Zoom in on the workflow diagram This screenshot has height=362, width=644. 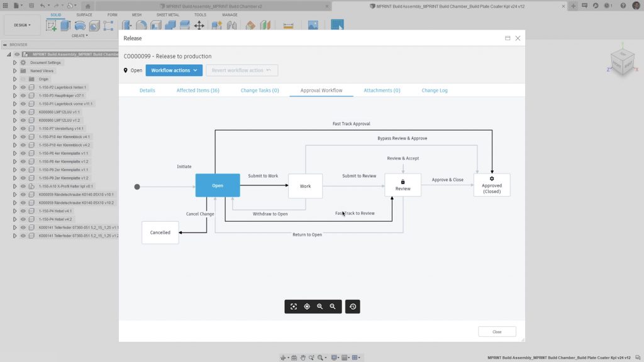click(x=320, y=307)
